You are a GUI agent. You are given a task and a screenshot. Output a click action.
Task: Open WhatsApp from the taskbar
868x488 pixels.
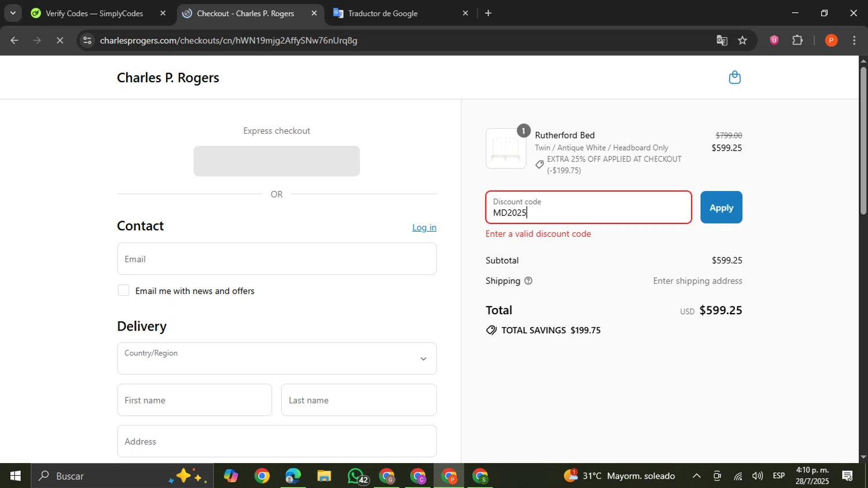click(355, 476)
